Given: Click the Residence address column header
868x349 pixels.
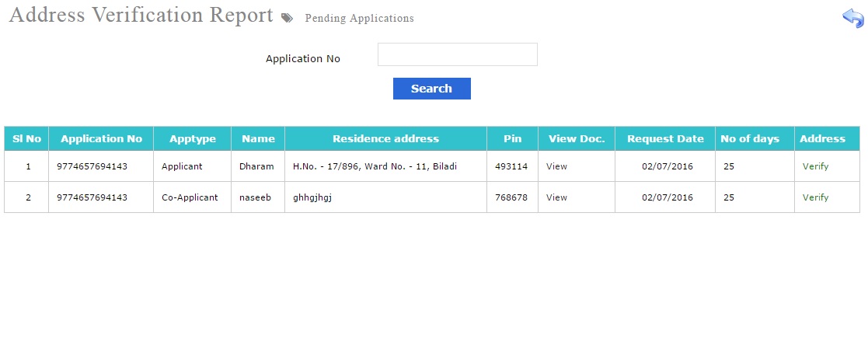Looking at the screenshot, I should [386, 138].
